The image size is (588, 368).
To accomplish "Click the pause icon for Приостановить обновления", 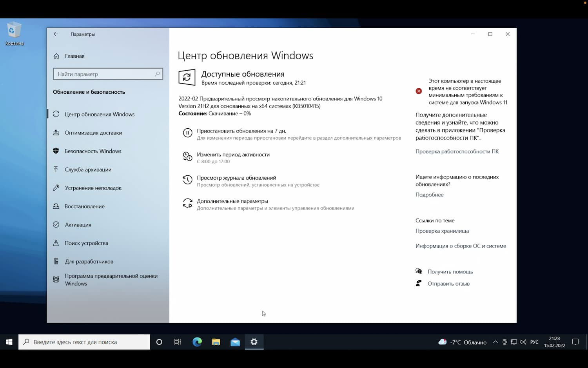I will [x=188, y=133].
